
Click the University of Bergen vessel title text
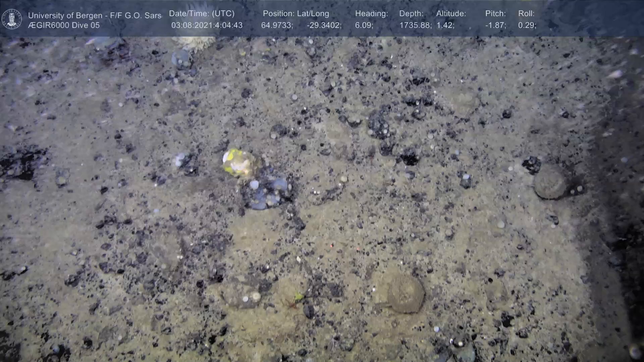(95, 15)
